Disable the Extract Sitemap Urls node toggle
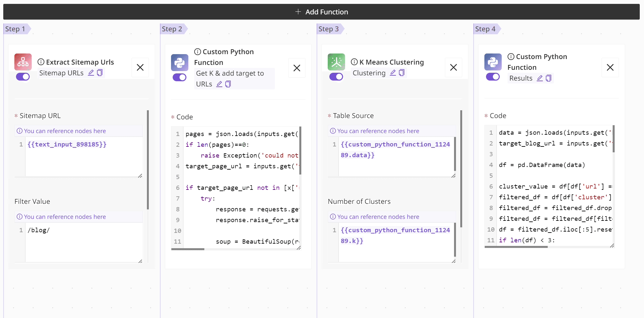The image size is (644, 318). 23,77
